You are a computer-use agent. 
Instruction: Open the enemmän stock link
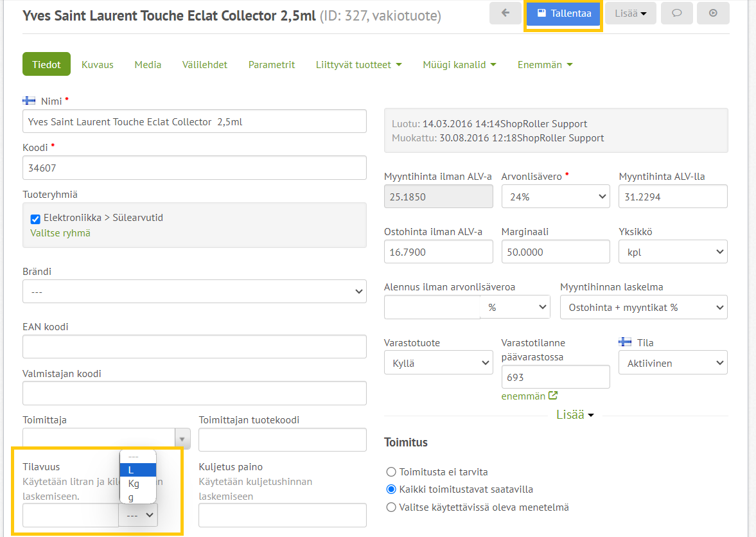529,396
